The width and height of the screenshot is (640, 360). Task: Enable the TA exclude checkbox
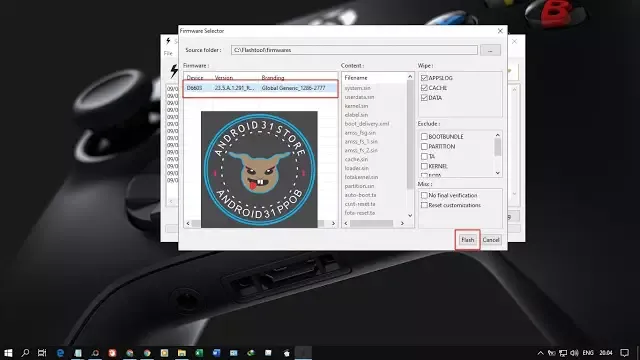[424, 156]
